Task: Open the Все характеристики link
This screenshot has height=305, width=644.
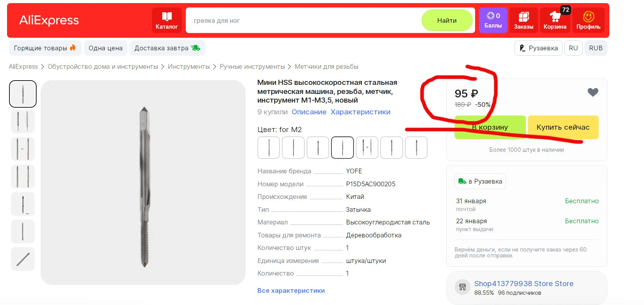Action: pos(291,290)
